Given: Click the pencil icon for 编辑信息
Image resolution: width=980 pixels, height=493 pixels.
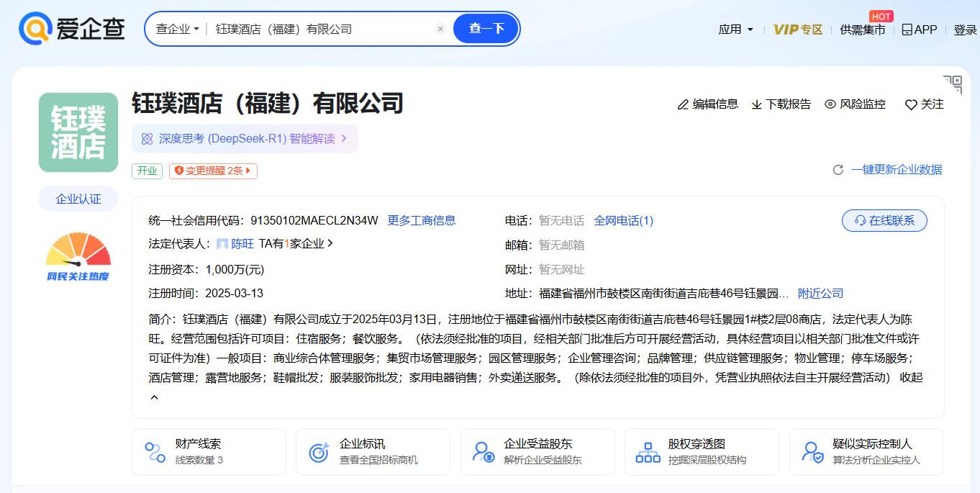Looking at the screenshot, I should [683, 104].
